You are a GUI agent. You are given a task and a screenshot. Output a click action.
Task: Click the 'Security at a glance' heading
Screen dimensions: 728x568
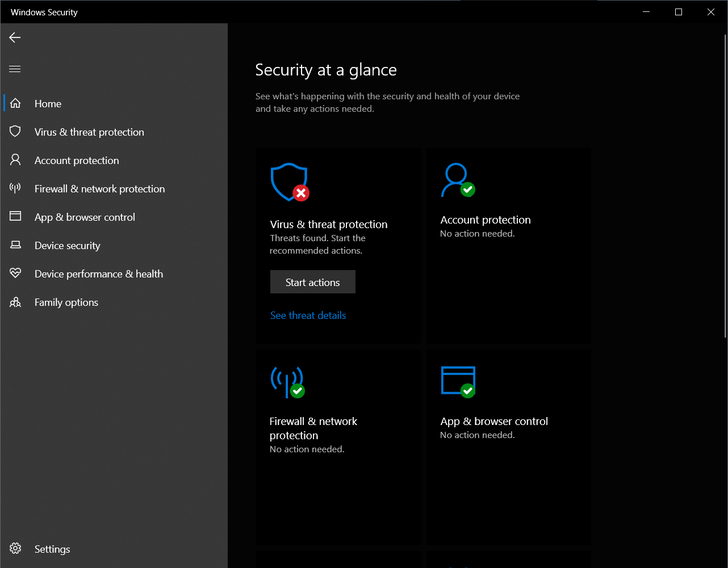pyautogui.click(x=326, y=70)
